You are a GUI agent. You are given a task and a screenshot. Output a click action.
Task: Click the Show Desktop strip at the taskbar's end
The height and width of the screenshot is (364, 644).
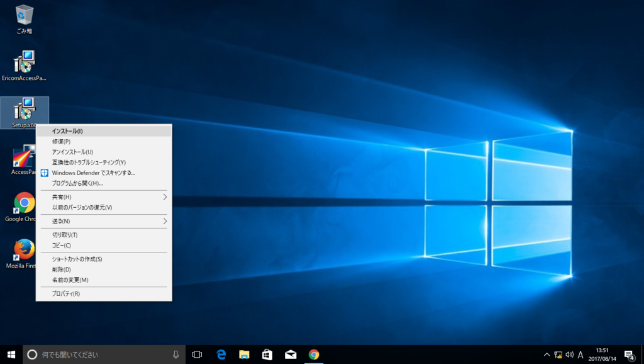tap(642, 355)
